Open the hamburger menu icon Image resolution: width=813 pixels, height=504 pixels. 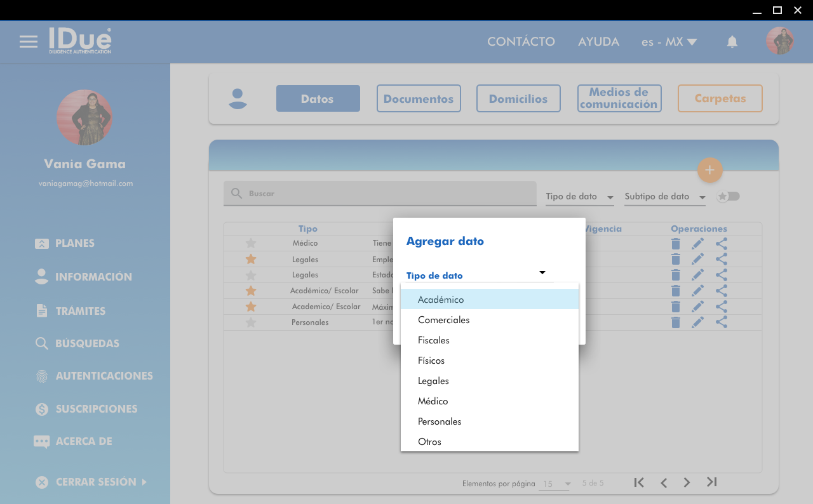[29, 42]
